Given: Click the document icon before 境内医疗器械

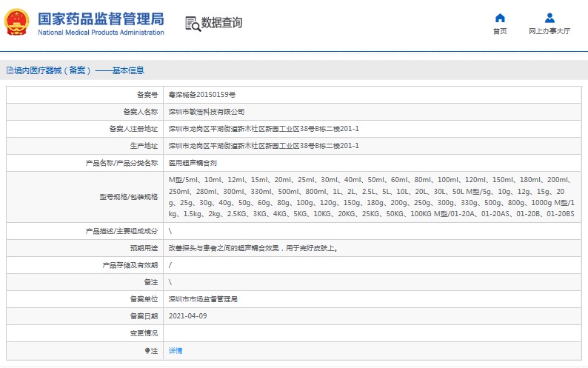Looking at the screenshot, I should [10, 70].
